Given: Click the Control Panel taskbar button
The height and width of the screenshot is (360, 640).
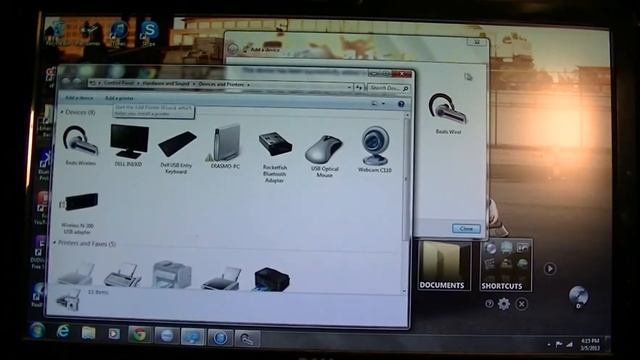Looking at the screenshot, I should tap(193, 337).
